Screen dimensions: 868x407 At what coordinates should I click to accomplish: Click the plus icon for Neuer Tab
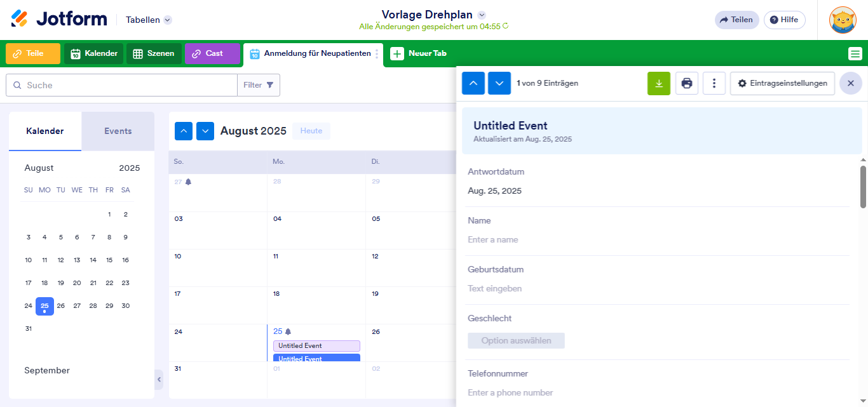coord(397,53)
